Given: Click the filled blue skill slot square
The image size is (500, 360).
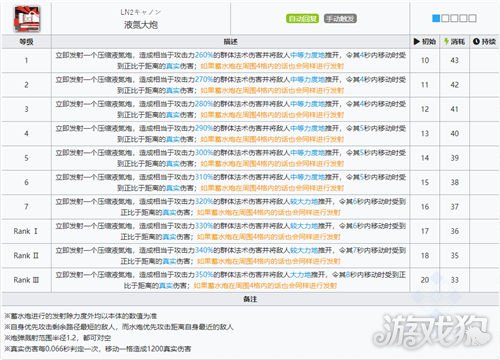Looking at the screenshot, I should point(436,18).
